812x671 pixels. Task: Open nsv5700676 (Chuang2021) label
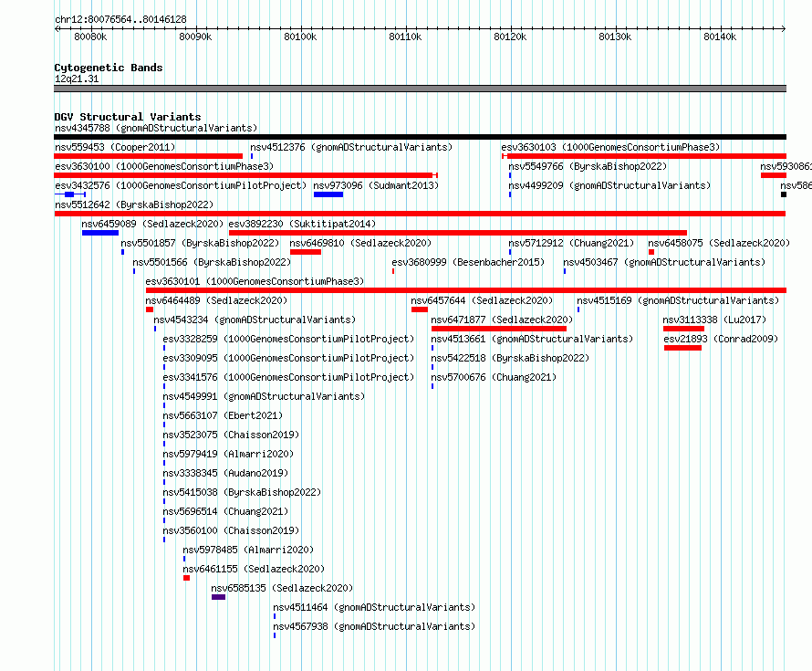click(x=494, y=377)
